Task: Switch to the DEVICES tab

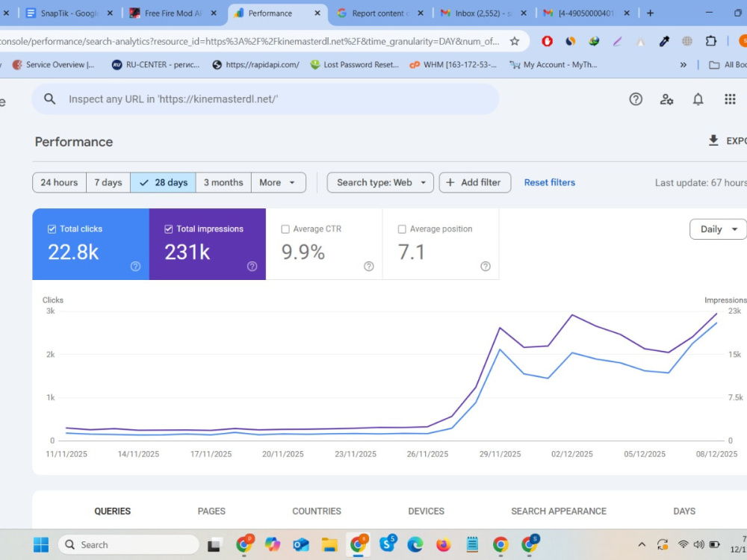Action: pos(426,511)
